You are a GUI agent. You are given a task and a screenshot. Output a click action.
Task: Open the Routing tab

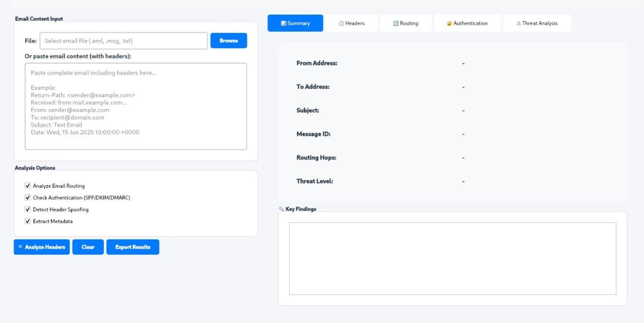pos(406,24)
